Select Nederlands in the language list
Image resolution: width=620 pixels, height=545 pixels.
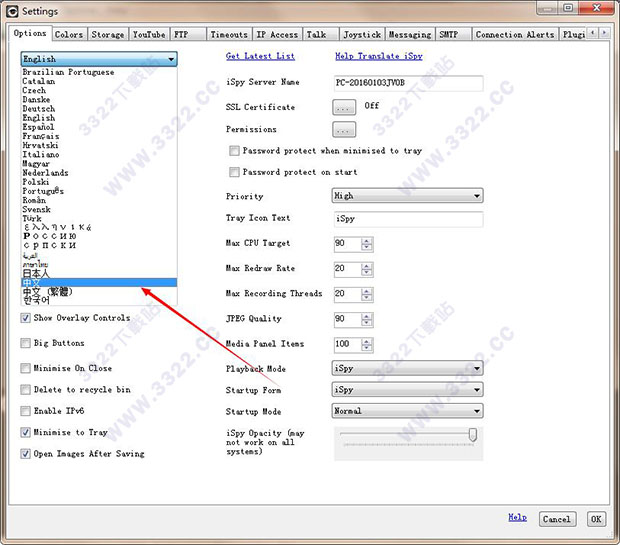pyautogui.click(x=99, y=173)
